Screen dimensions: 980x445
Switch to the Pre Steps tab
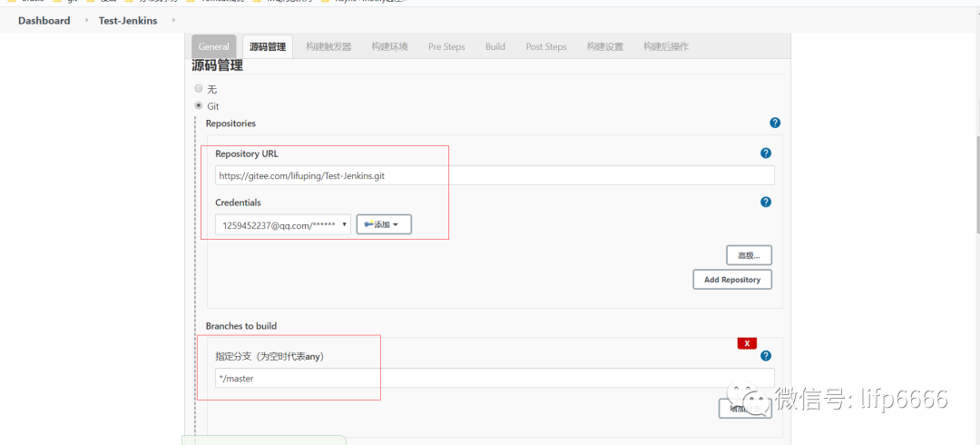point(446,46)
